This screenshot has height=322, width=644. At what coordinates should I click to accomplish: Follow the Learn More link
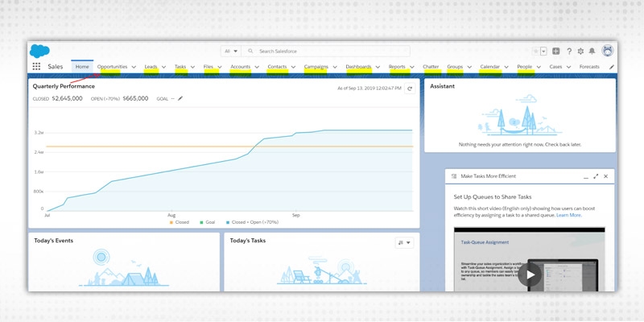click(x=568, y=215)
